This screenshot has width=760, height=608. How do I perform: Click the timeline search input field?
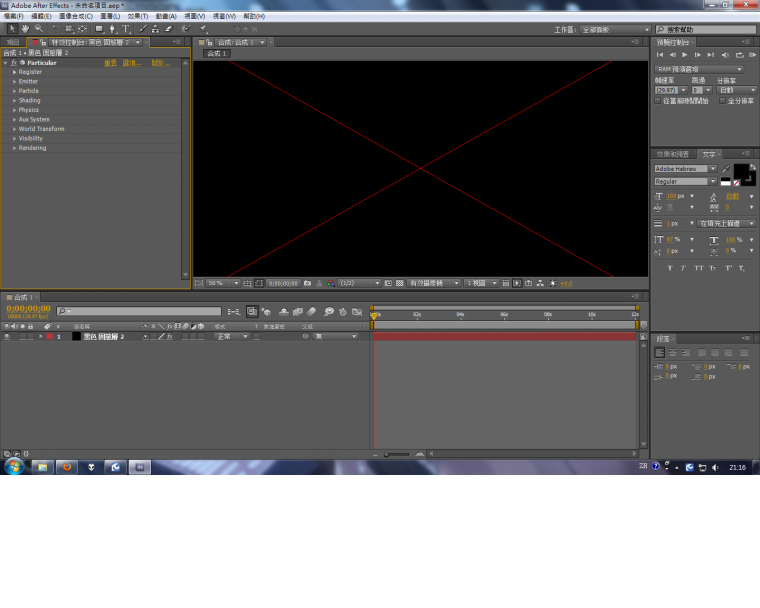[x=140, y=311]
